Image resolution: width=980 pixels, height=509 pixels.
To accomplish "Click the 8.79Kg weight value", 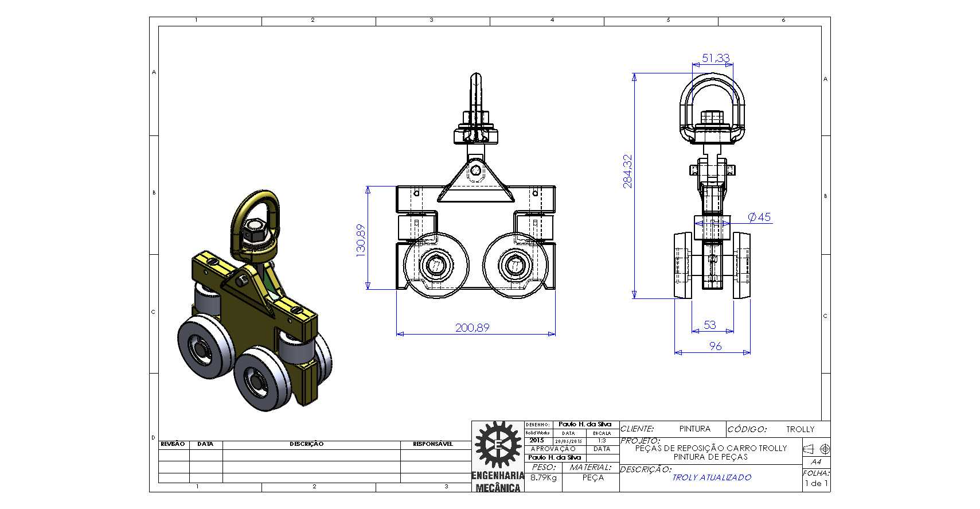I will coord(544,477).
